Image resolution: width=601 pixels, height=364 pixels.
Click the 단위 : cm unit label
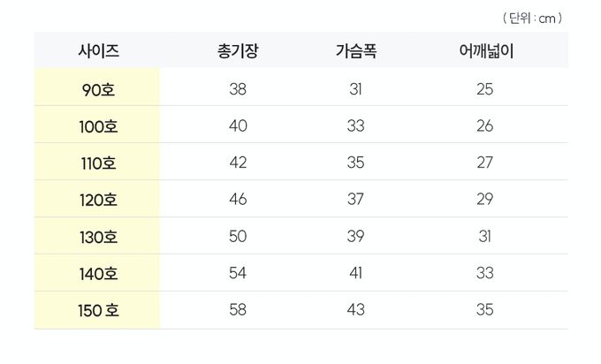(532, 18)
